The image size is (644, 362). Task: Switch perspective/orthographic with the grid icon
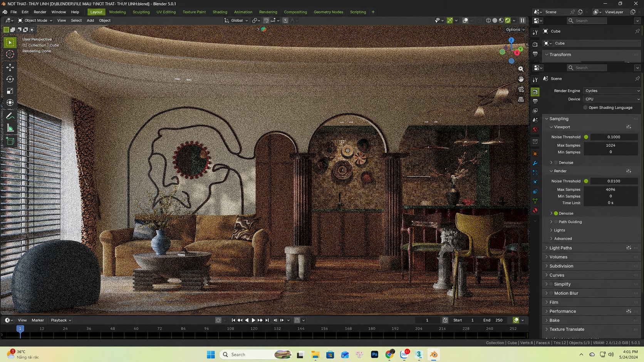521,99
